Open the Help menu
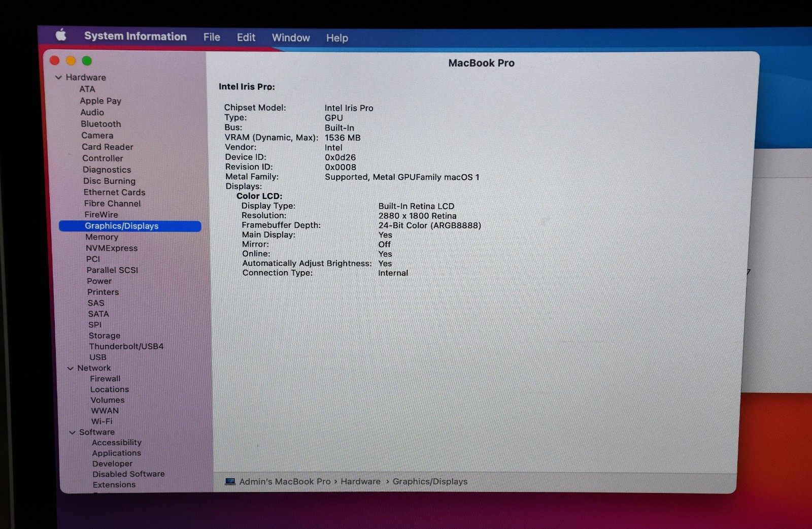The width and height of the screenshot is (812, 529). [337, 38]
